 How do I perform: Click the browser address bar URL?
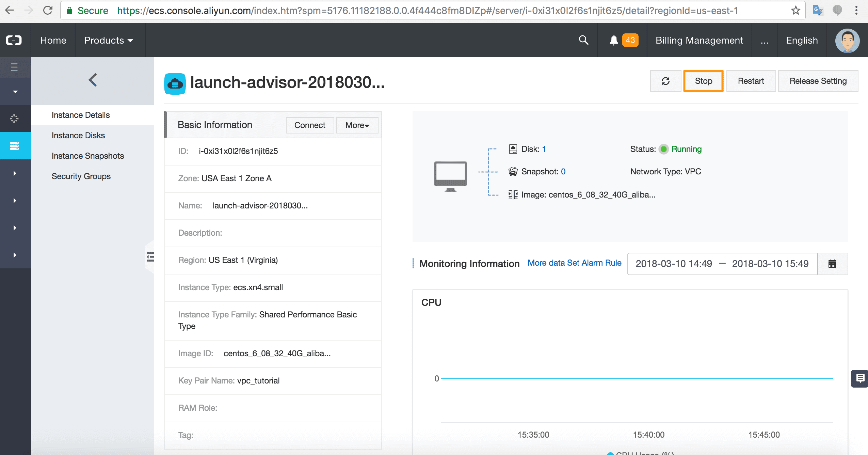[x=427, y=11]
